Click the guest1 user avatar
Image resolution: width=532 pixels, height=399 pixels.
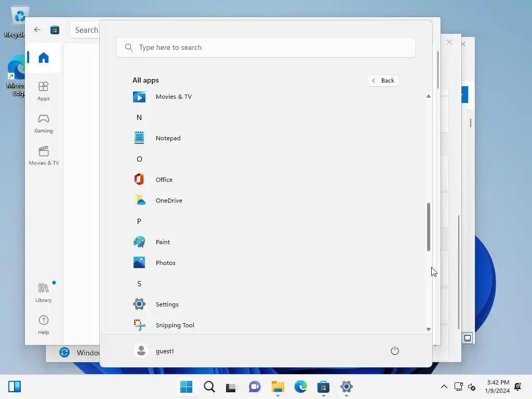point(141,351)
